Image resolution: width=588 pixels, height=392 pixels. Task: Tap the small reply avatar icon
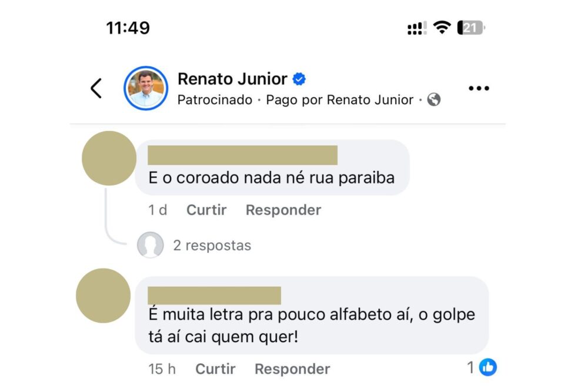pos(150,245)
